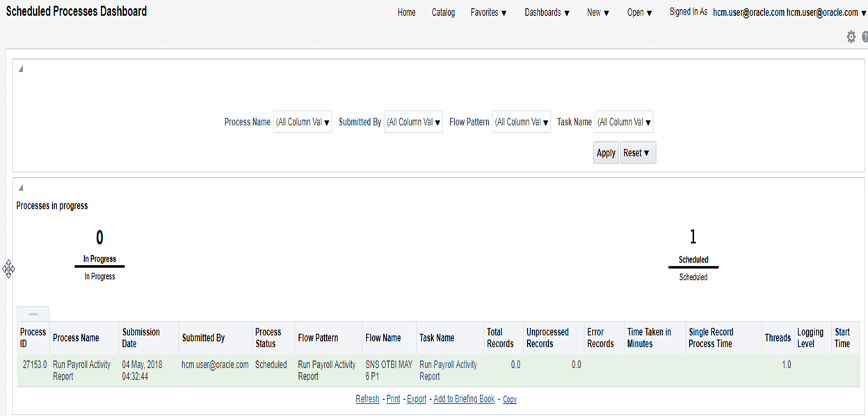The image size is (868, 416).
Task: Click the Apply button
Action: pyautogui.click(x=606, y=153)
